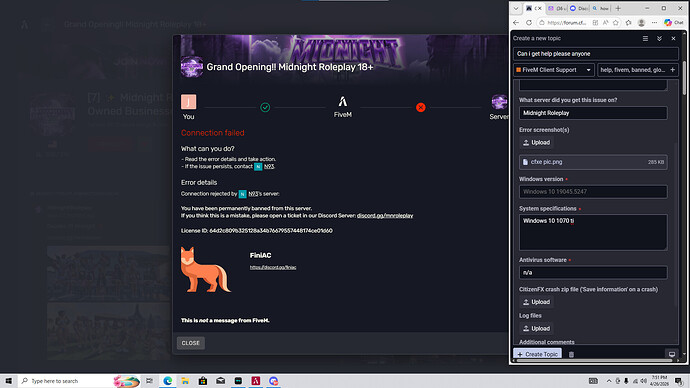Screen dimensions: 690x388
Task: Click the Create Topic button
Action: click(x=537, y=354)
